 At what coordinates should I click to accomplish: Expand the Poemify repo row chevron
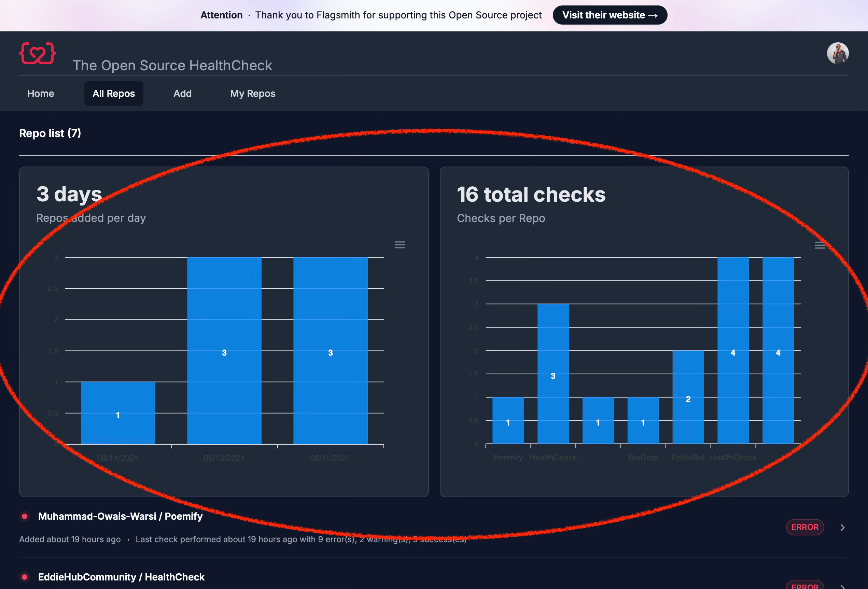pos(842,528)
